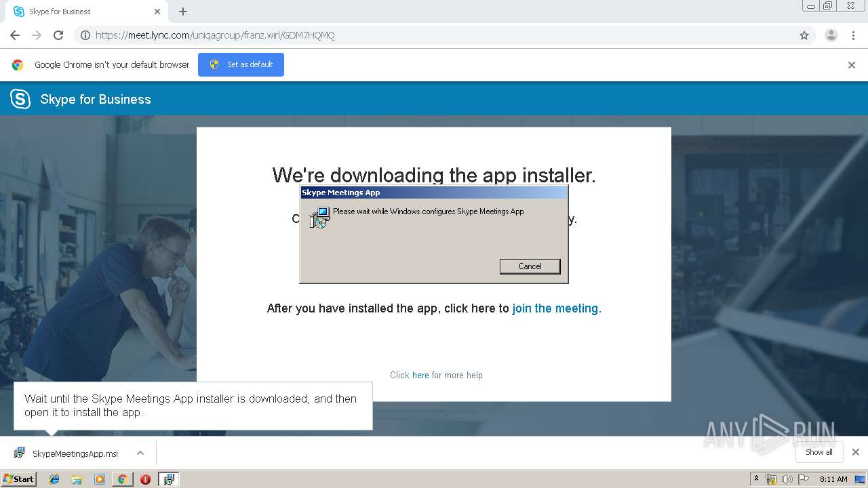
Task: Open the Action Center flag icon
Action: (x=802, y=479)
